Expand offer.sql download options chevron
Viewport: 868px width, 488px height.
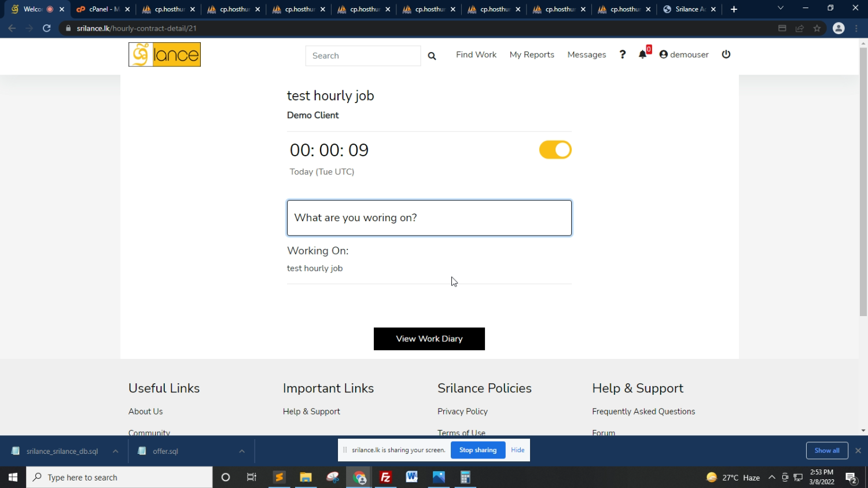[x=242, y=452]
